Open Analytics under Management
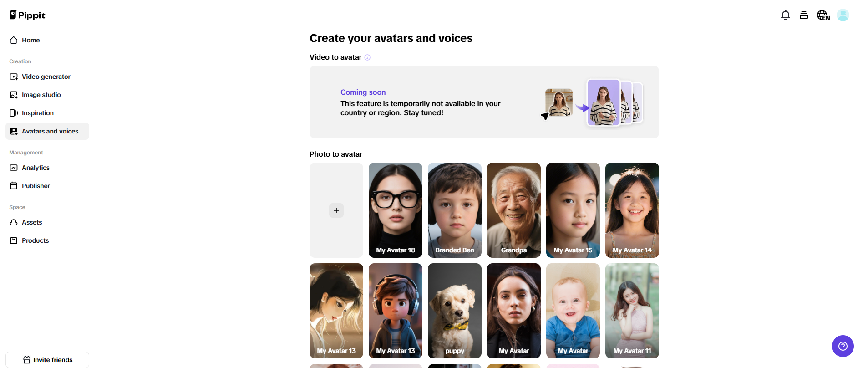The width and height of the screenshot is (868, 368). (x=36, y=168)
